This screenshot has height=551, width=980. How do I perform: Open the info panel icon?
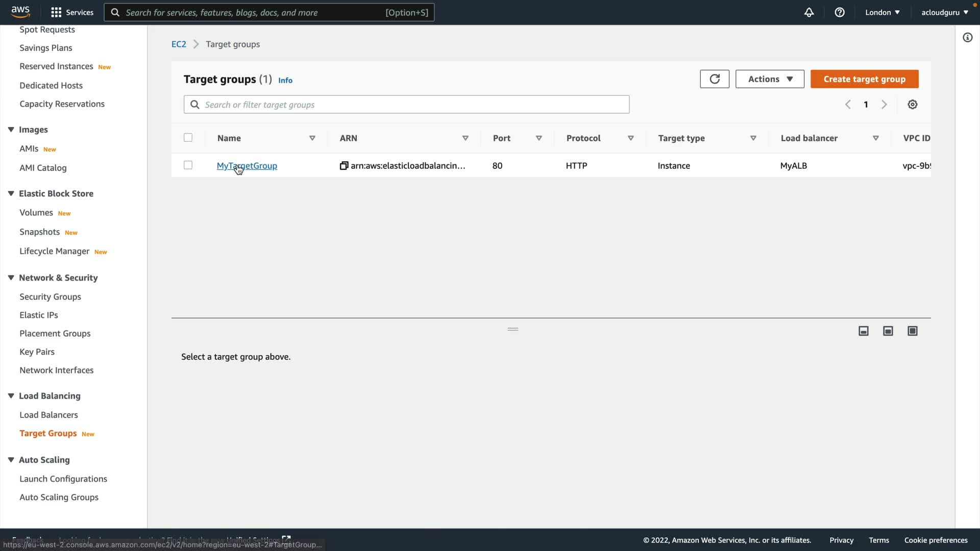tap(967, 38)
